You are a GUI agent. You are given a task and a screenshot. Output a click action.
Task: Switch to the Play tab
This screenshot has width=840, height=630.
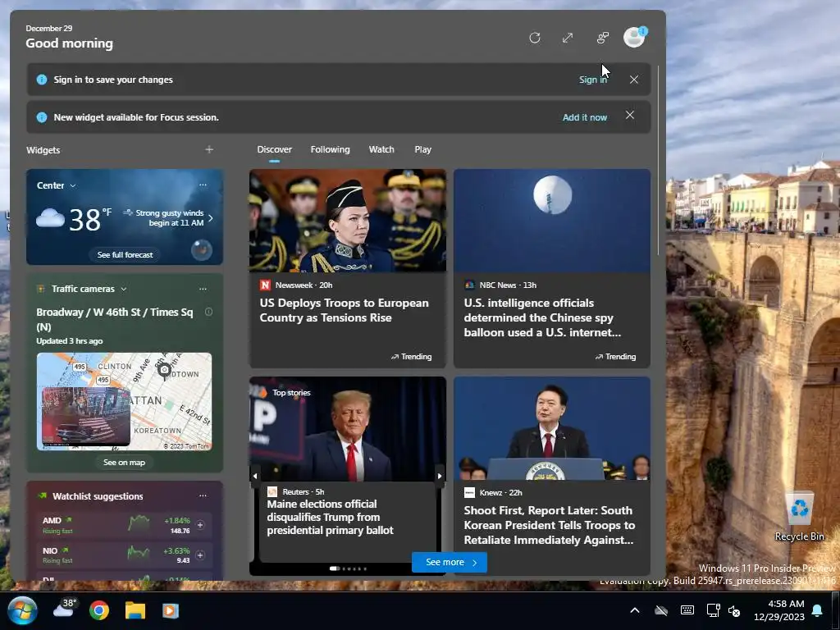pyautogui.click(x=422, y=149)
